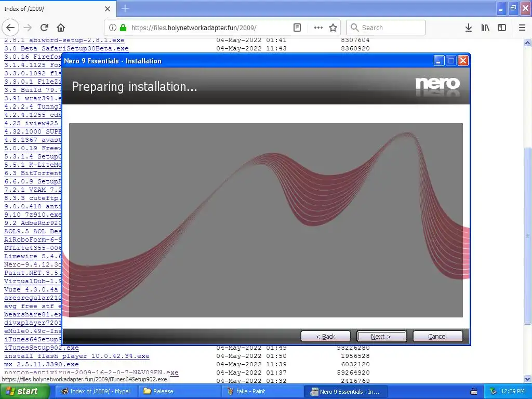Image resolution: width=532 pixels, height=399 pixels.
Task: Click the page vertical scrollbar thumb
Action: (527, 236)
